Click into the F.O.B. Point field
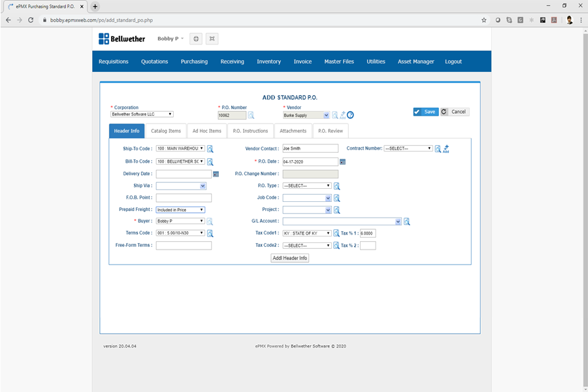The image size is (588, 392). click(184, 198)
